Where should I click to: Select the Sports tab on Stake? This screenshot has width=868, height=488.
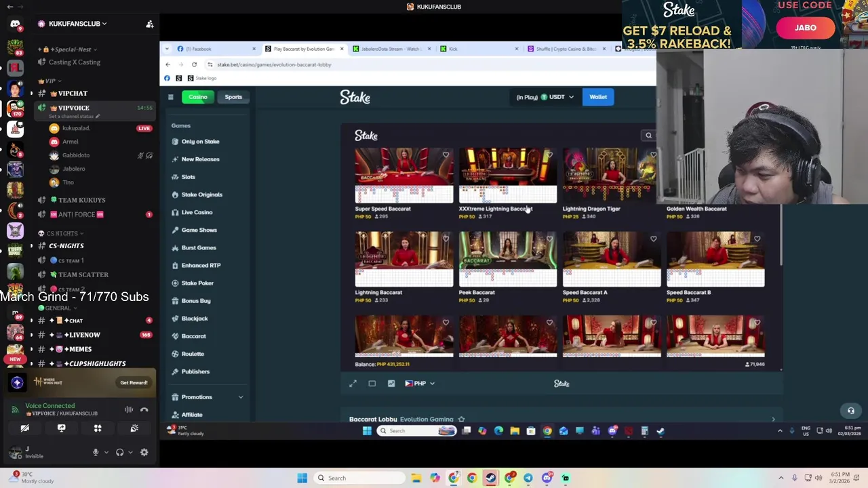tap(233, 97)
